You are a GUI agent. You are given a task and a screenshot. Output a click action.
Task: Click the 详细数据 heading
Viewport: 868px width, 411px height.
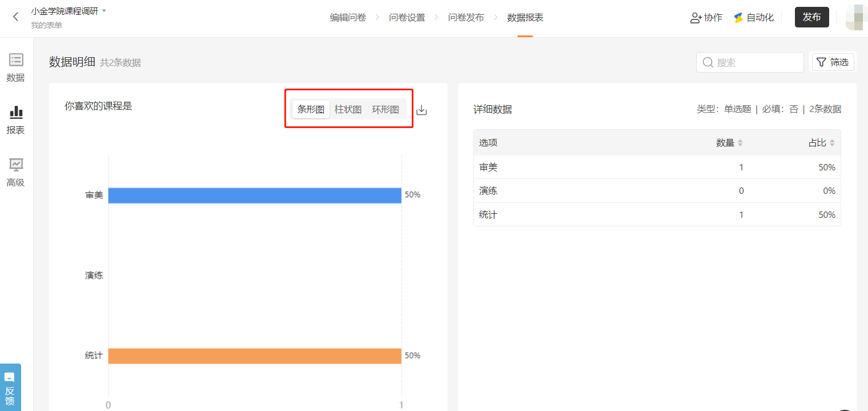coord(493,109)
